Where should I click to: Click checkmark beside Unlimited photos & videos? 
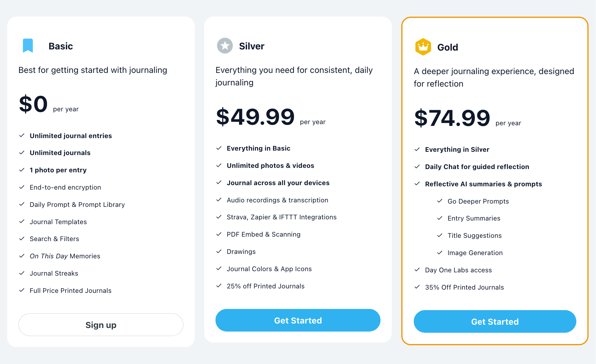pos(219,165)
